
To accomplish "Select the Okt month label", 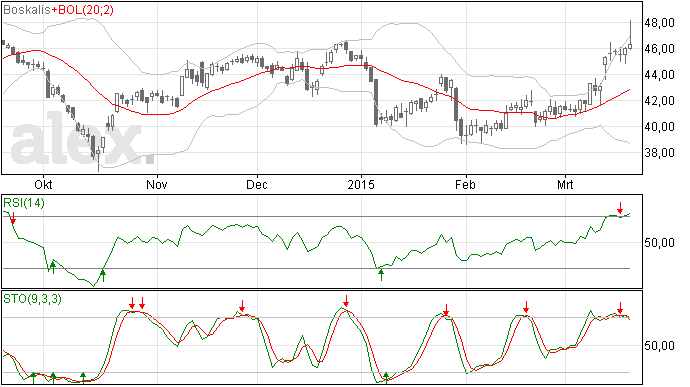I will tap(43, 184).
